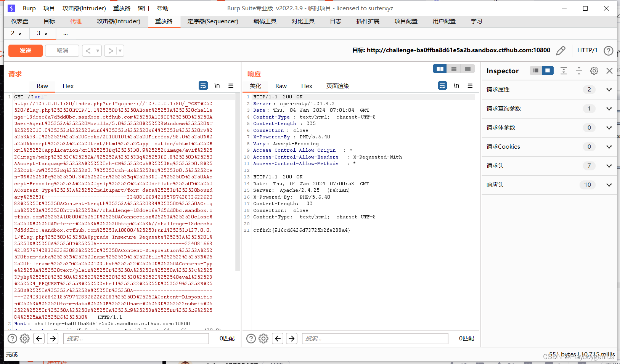Click HTTP/1 protocol toggle
The image size is (620, 364).
pos(587,50)
